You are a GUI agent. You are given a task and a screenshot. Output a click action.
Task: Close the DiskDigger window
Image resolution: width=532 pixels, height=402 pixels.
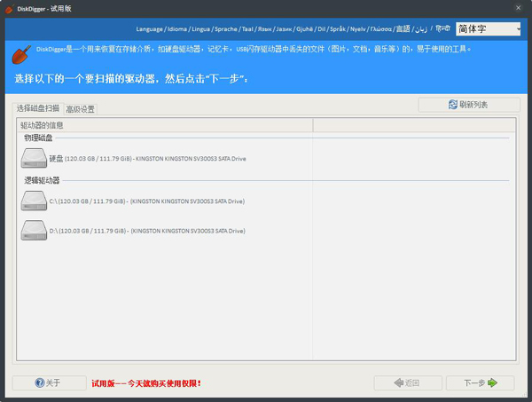pyautogui.click(x=518, y=8)
